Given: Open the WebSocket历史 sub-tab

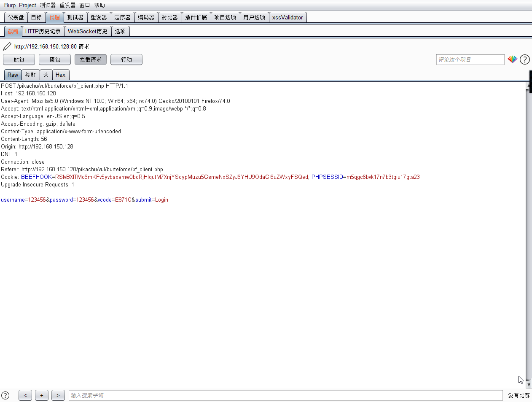Looking at the screenshot, I should (x=88, y=31).
